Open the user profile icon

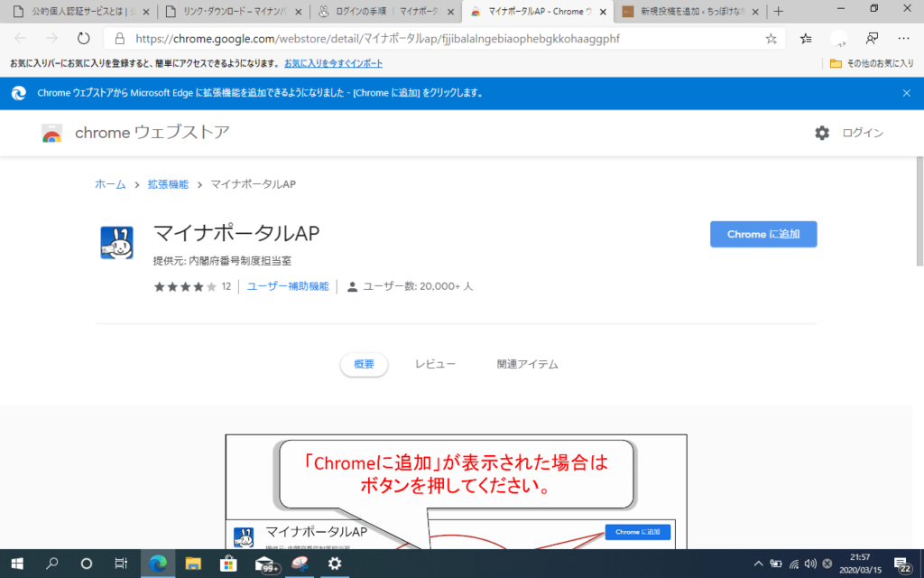pos(838,39)
